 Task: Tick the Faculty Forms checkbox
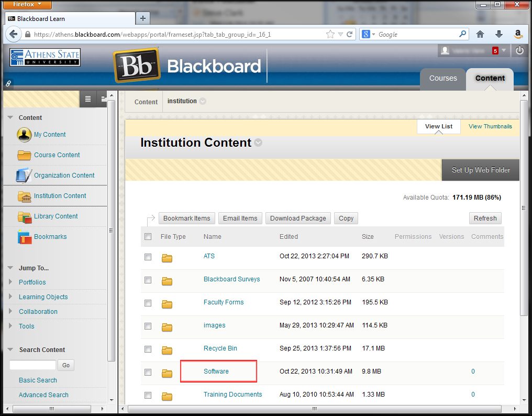click(x=148, y=303)
